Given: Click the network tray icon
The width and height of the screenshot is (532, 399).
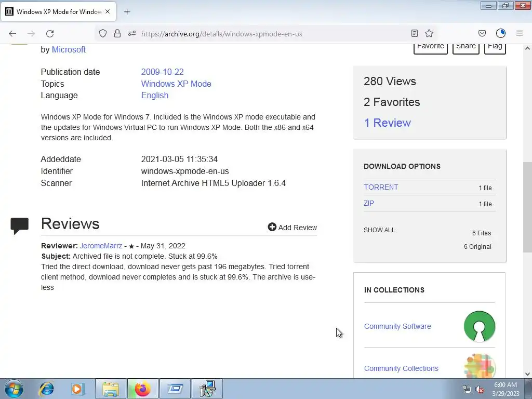Looking at the screenshot, I should click(x=467, y=390).
